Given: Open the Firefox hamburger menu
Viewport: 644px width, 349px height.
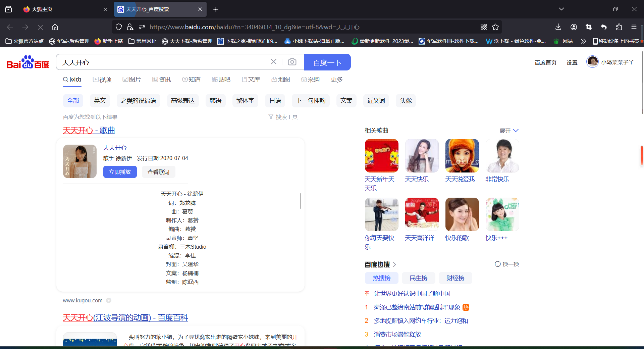Looking at the screenshot, I should 634,27.
